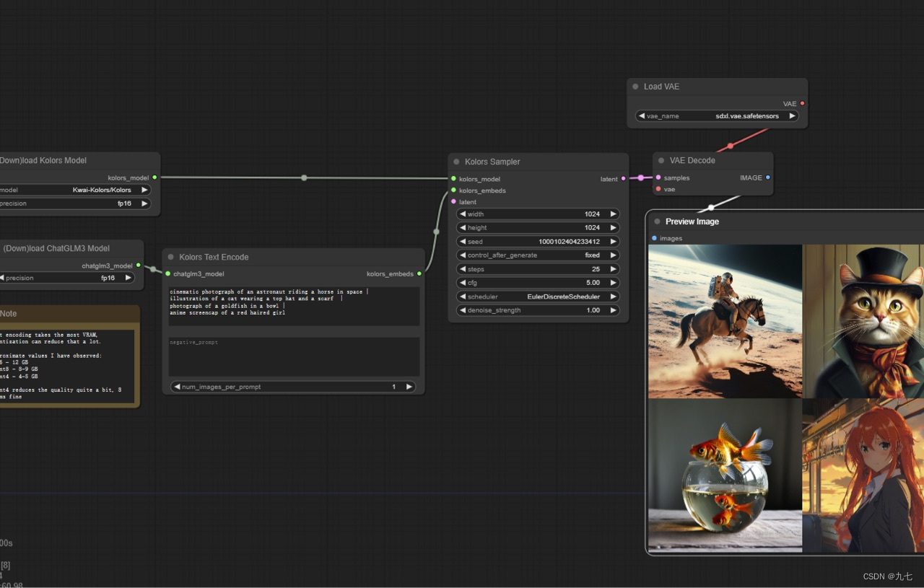Click the cfg value 5.00 field
924x588 pixels.
coord(538,283)
